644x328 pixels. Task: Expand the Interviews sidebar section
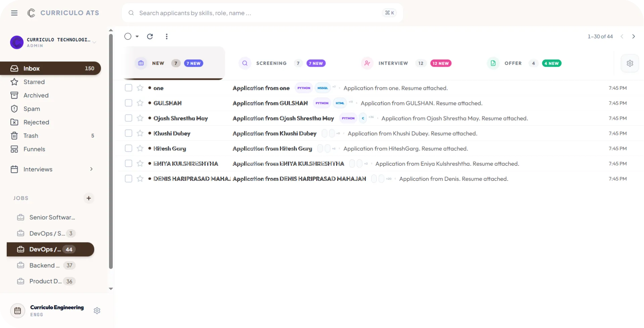tap(91, 169)
